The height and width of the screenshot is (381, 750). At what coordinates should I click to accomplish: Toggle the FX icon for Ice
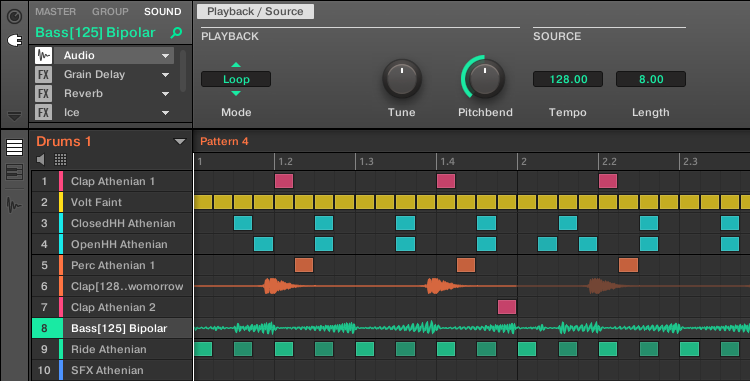(44, 113)
